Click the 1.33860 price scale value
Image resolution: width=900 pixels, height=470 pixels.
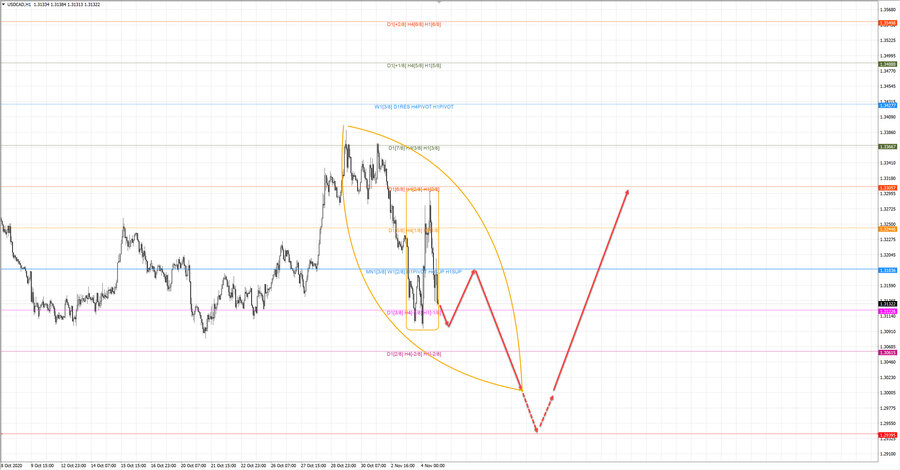pyautogui.click(x=887, y=132)
